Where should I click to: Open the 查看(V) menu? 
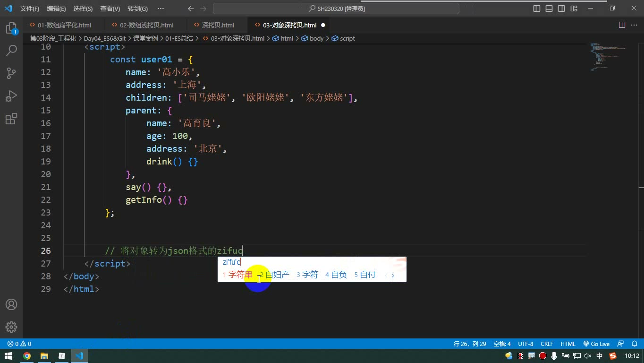coord(110,9)
